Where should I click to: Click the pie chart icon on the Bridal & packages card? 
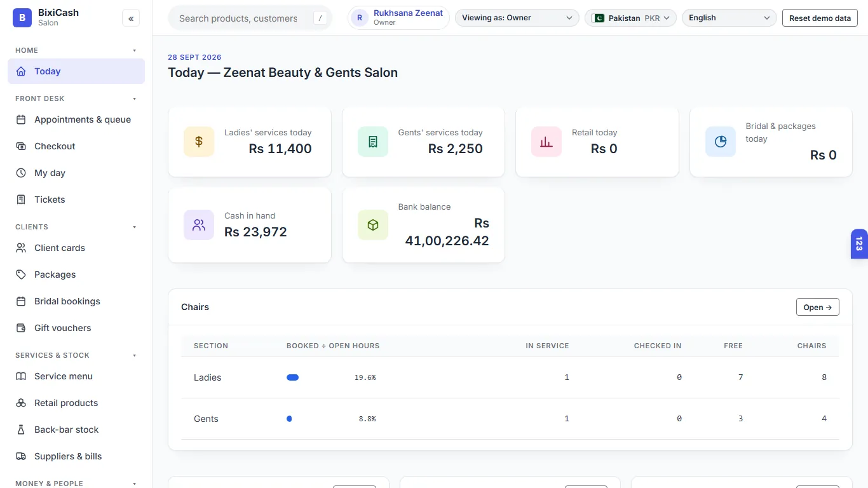721,142
